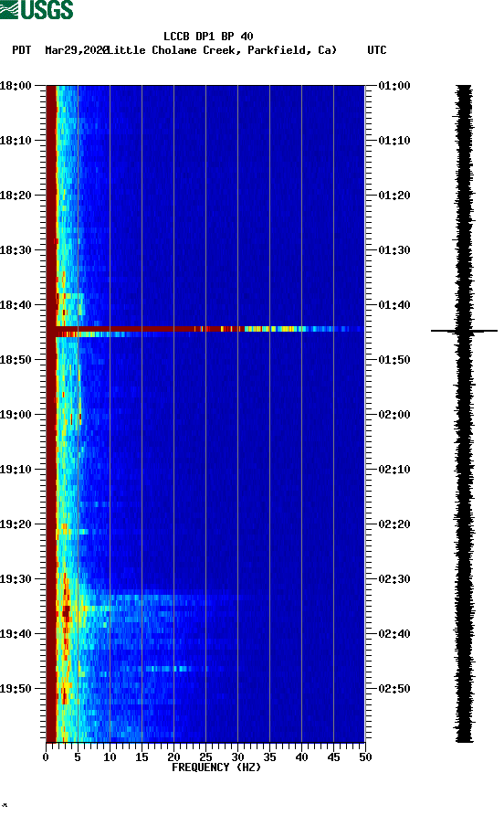Click the 19:50 PDT time label
Image resolution: width=504 pixels, height=815 pixels.
pos(16,689)
